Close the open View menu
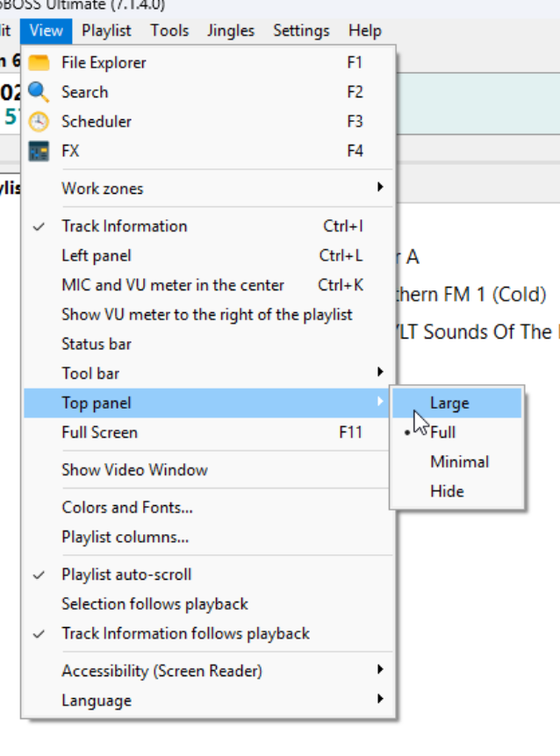Screen dimensions: 560x756 (x=47, y=31)
